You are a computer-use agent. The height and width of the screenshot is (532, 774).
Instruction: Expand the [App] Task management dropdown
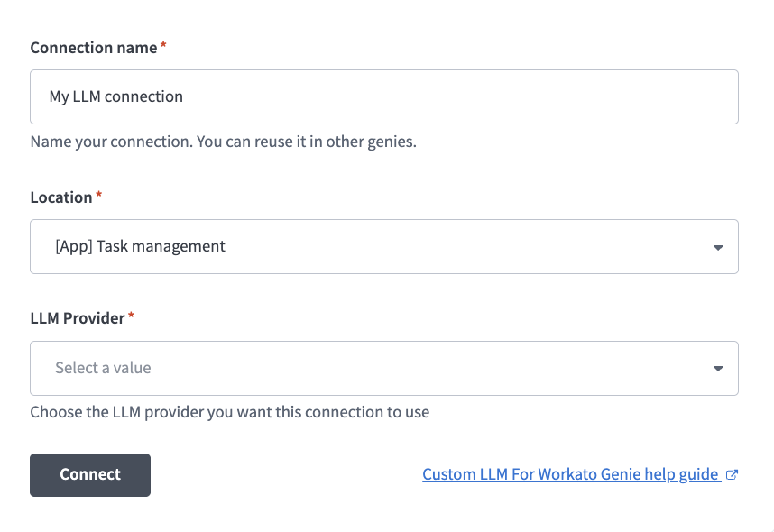pos(383,246)
